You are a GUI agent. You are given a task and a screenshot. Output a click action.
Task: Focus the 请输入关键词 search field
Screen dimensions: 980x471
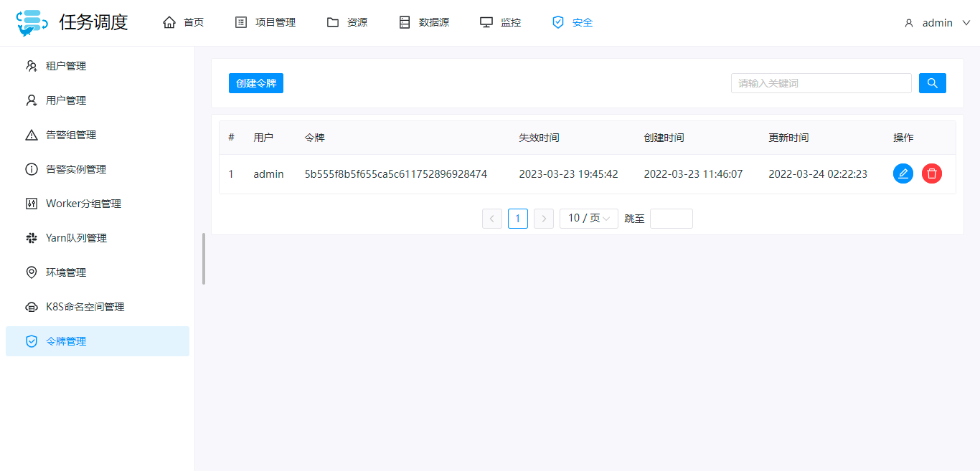[821, 83]
